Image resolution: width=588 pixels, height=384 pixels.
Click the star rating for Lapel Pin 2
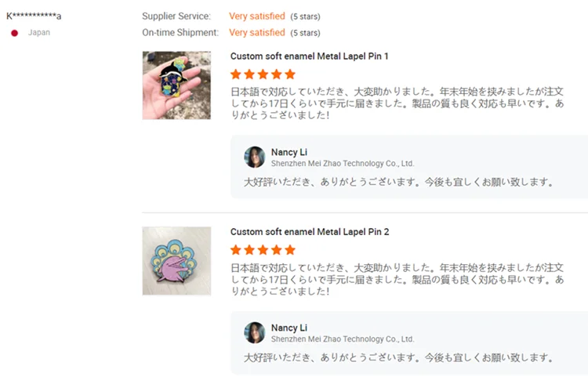point(263,250)
